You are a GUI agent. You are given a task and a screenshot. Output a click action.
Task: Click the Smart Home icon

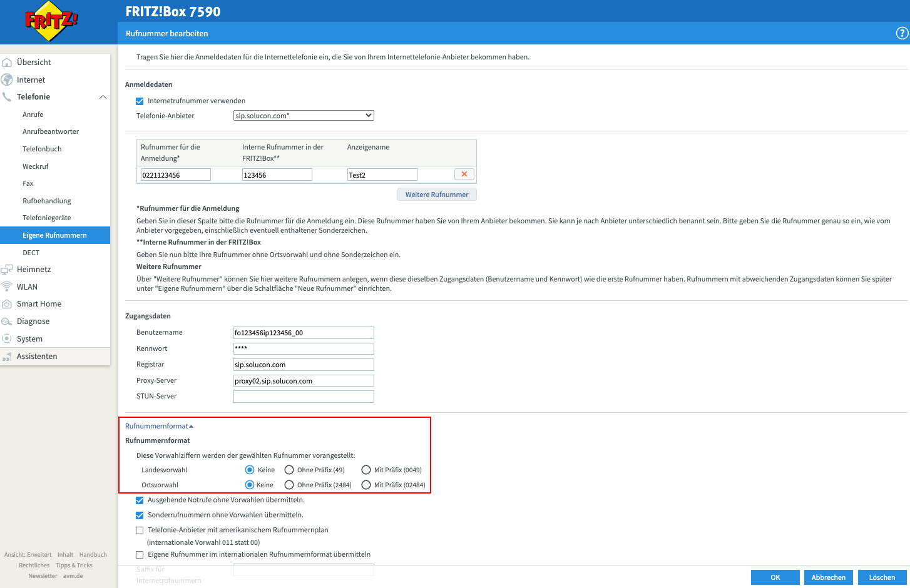tap(7, 304)
